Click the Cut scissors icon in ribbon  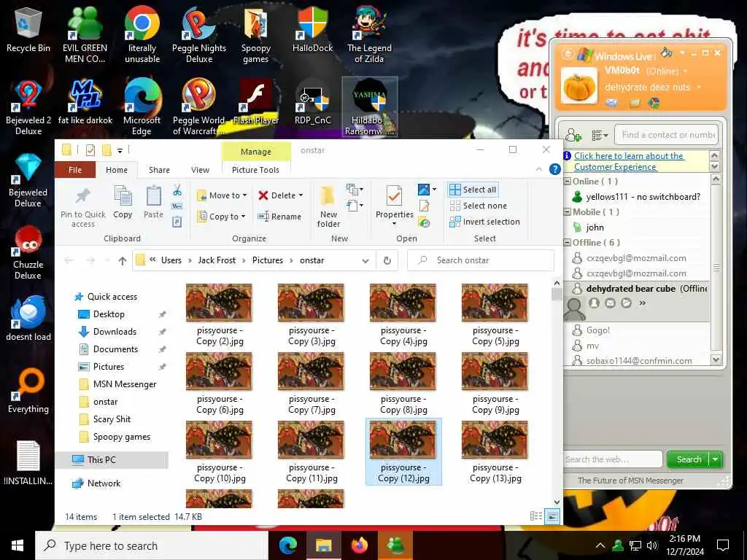[177, 190]
